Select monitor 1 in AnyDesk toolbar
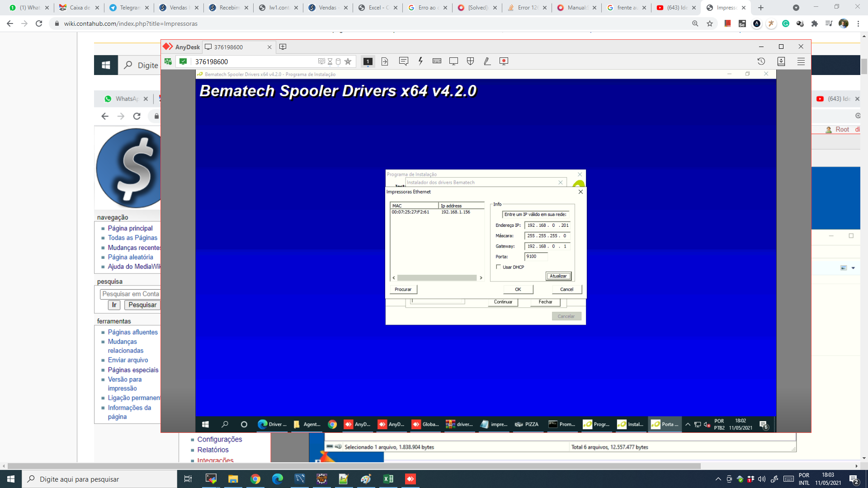The width and height of the screenshot is (868, 488). point(368,61)
